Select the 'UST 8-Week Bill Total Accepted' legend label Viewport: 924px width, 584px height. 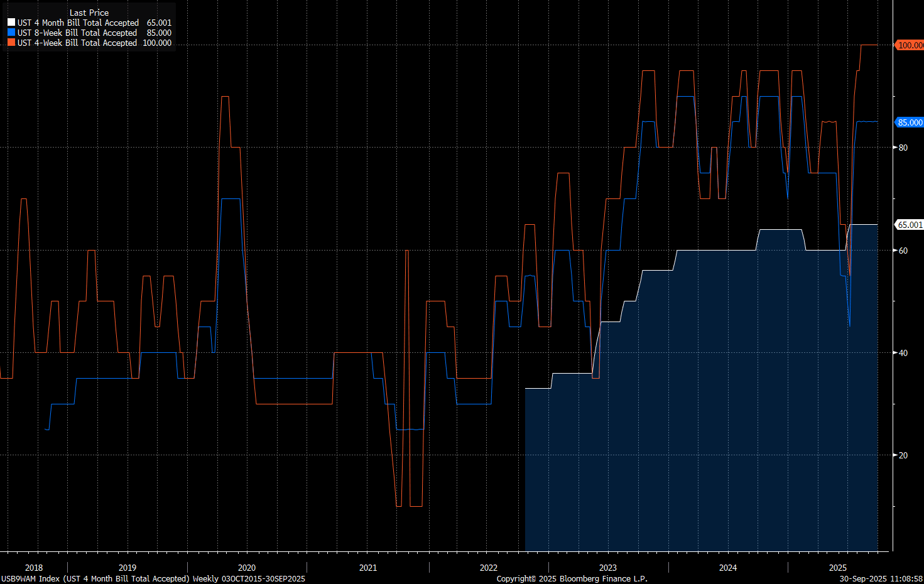pos(77,33)
